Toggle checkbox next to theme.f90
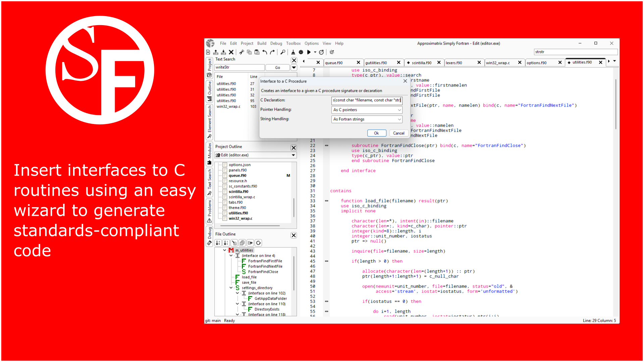 click(x=225, y=208)
